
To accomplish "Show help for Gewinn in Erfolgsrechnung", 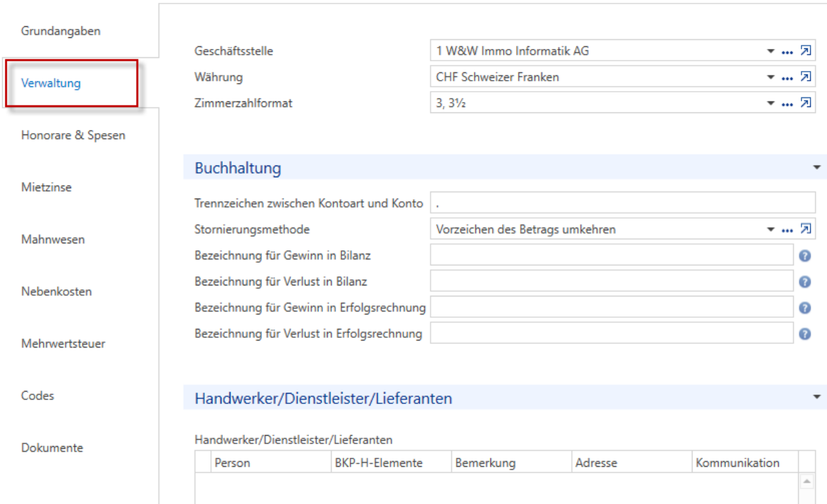I will coord(805,308).
